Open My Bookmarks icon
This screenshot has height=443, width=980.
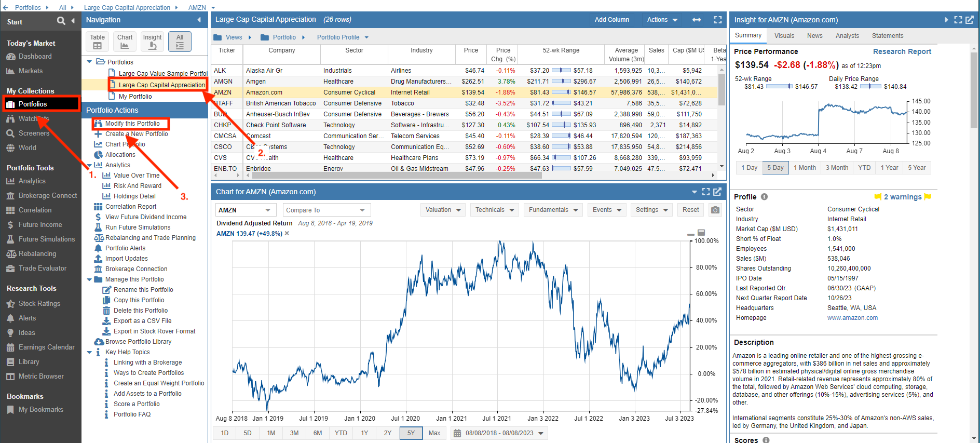[x=10, y=410]
